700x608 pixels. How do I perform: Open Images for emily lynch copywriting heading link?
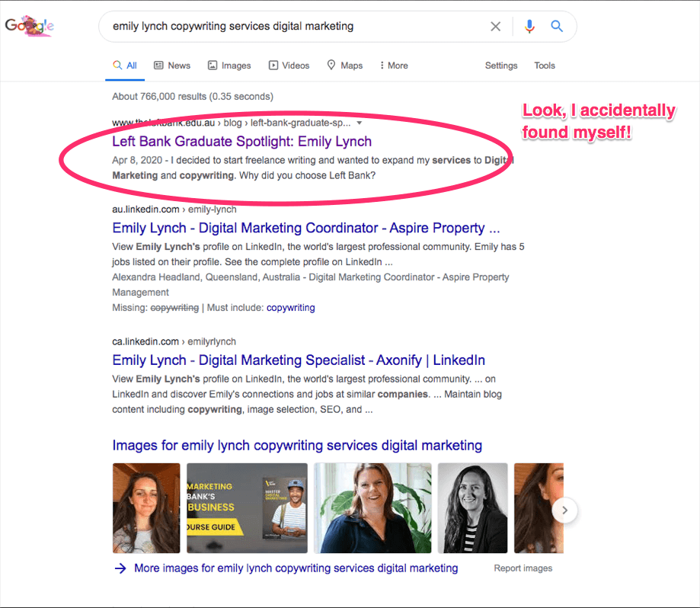(x=297, y=445)
